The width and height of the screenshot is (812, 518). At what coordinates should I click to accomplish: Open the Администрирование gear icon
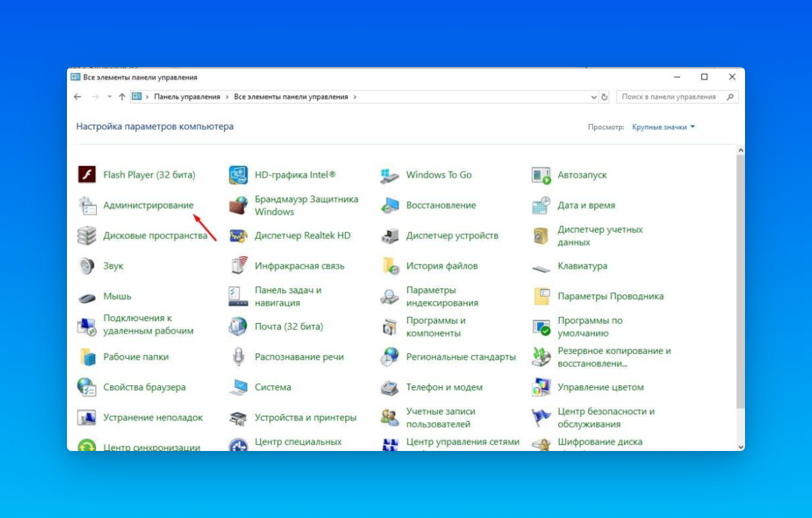pos(87,205)
